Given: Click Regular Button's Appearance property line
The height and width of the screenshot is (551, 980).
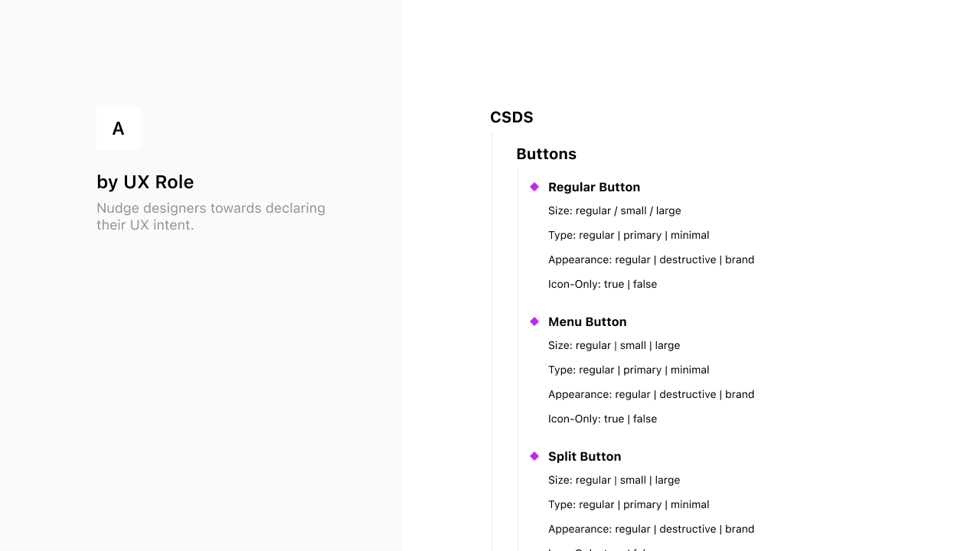Looking at the screenshot, I should click(x=651, y=259).
